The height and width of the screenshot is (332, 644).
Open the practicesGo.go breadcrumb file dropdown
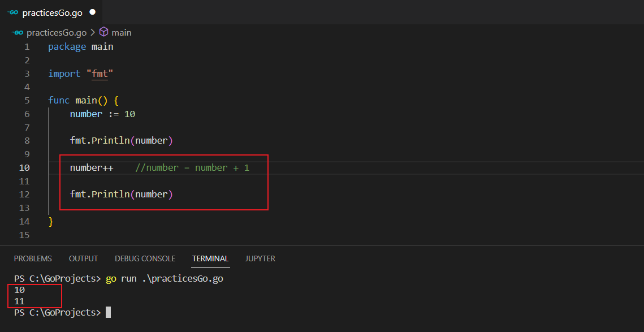coord(57,33)
